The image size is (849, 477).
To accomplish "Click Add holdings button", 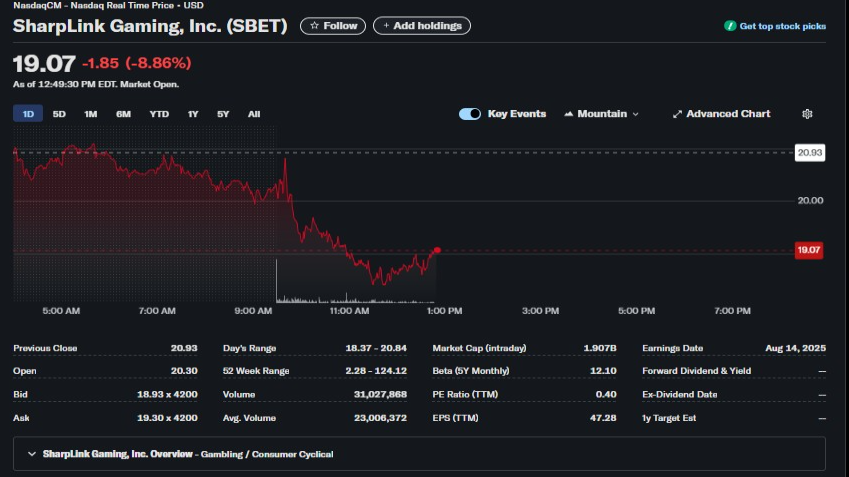I will pyautogui.click(x=422, y=25).
